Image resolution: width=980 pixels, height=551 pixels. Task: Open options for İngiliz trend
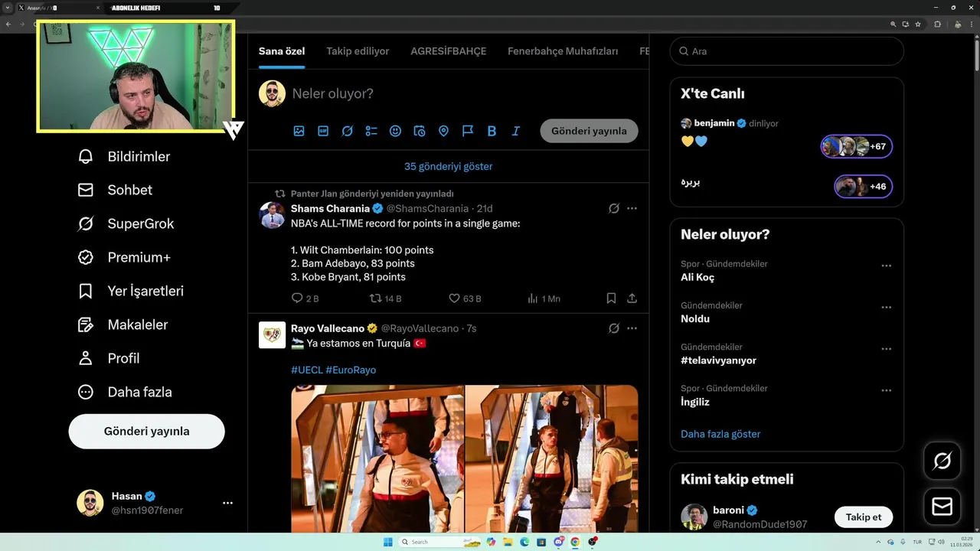886,390
